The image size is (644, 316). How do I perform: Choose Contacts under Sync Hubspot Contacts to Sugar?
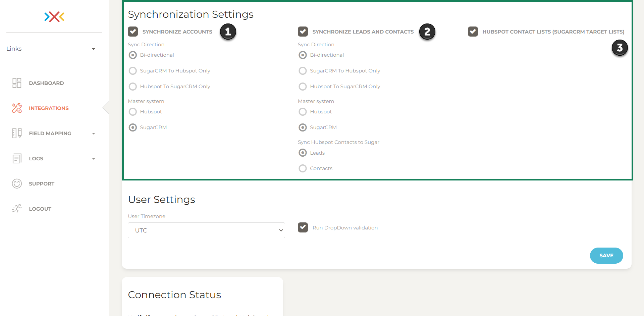pyautogui.click(x=303, y=168)
